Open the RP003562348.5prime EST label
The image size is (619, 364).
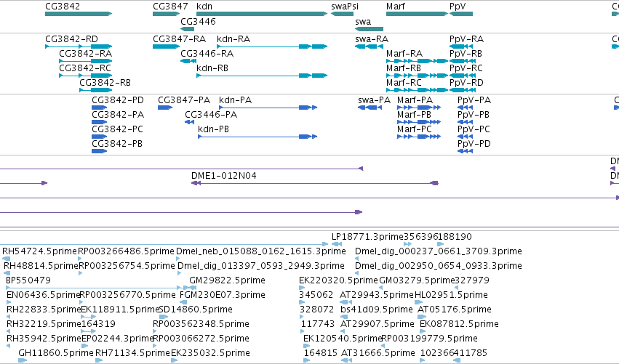[x=201, y=324]
